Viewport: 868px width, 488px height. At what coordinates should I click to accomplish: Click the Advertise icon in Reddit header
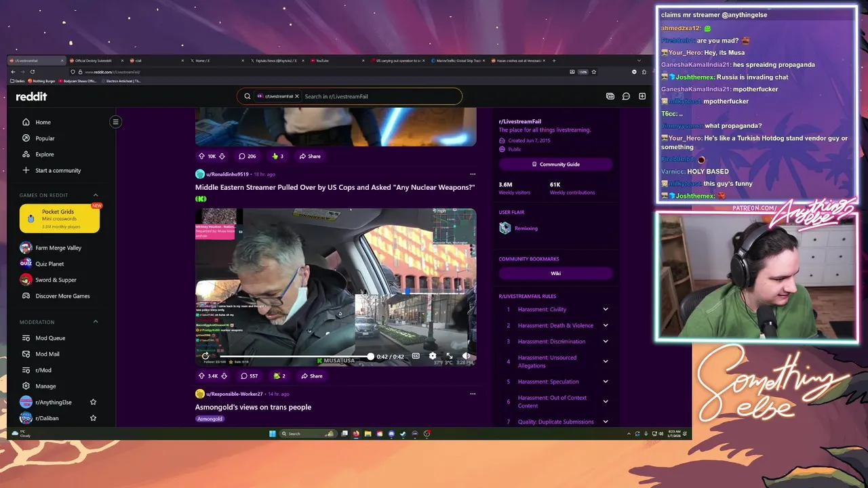[x=610, y=96]
